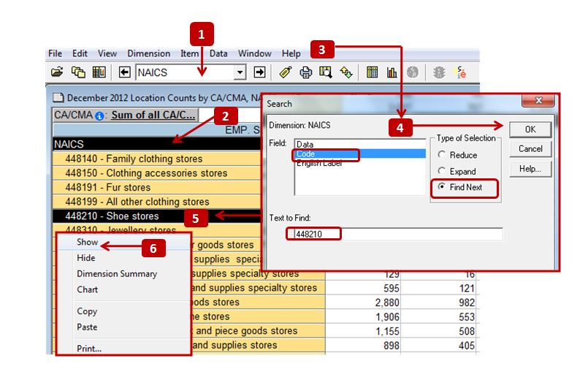
Task: Click the cell with value 2,880
Action: coord(363,303)
